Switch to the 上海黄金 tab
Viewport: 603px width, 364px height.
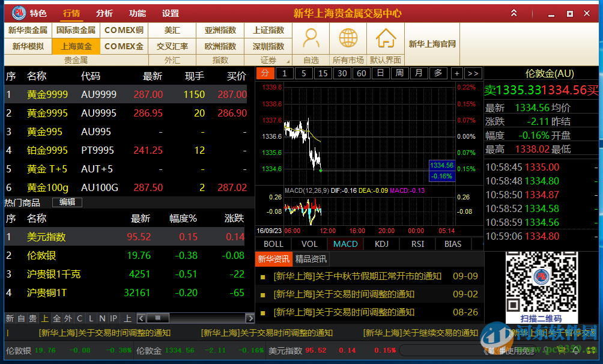point(76,46)
